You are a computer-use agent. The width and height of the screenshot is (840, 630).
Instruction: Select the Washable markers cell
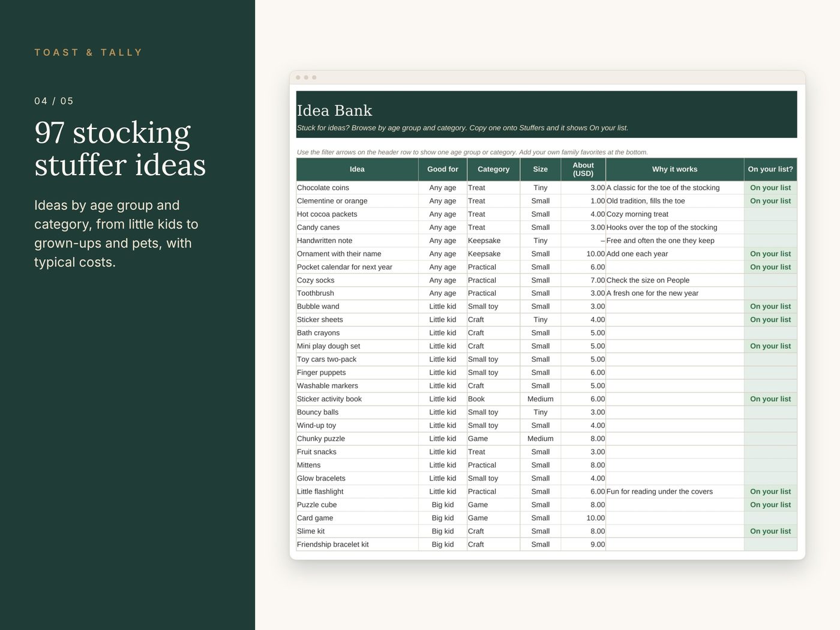click(357, 386)
